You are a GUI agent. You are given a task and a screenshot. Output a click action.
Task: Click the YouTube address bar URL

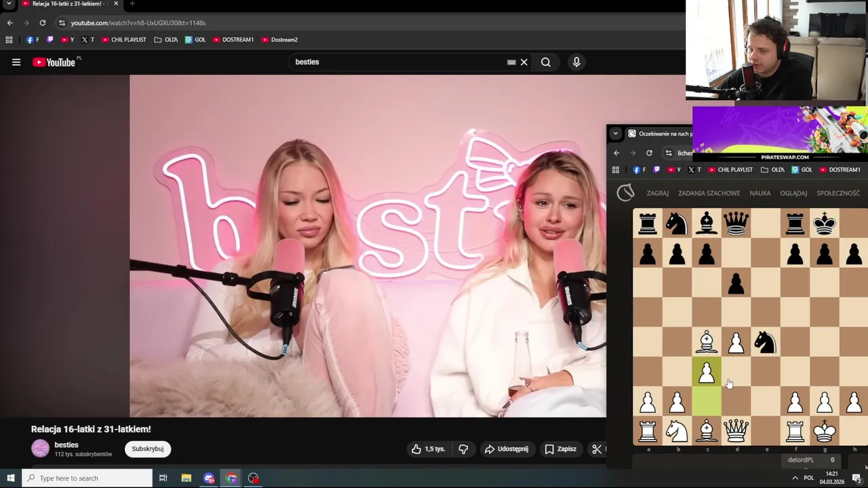coord(138,23)
